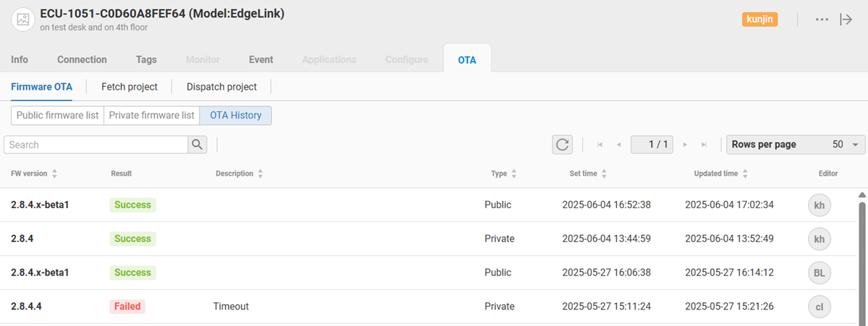
Task: Click the exit arrow icon at top right
Action: pyautogui.click(x=846, y=20)
